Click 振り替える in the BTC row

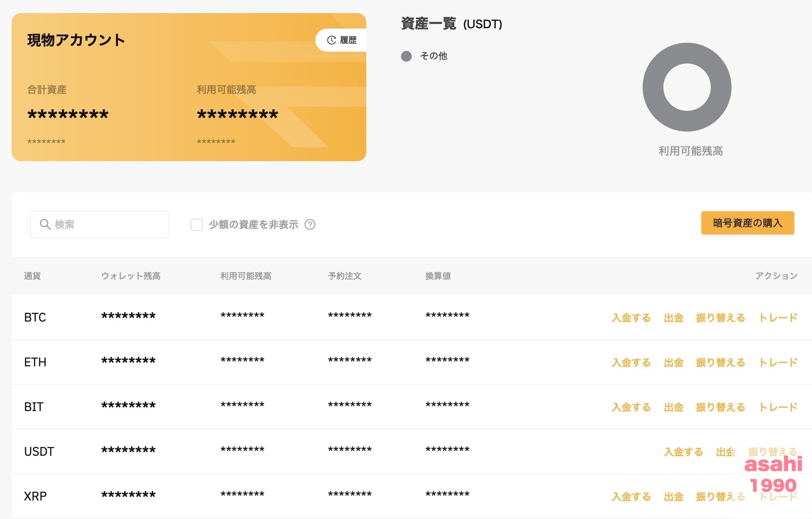click(x=720, y=318)
